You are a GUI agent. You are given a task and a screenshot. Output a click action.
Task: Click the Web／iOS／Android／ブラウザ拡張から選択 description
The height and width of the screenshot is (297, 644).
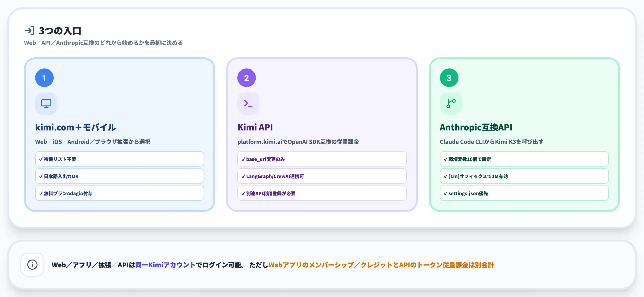click(93, 142)
